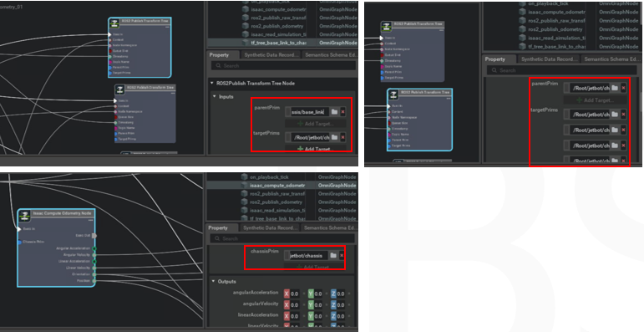Click Parent Prim port of cyan-selected node, base_link screenshot
644x332 pixels.
pos(110,68)
